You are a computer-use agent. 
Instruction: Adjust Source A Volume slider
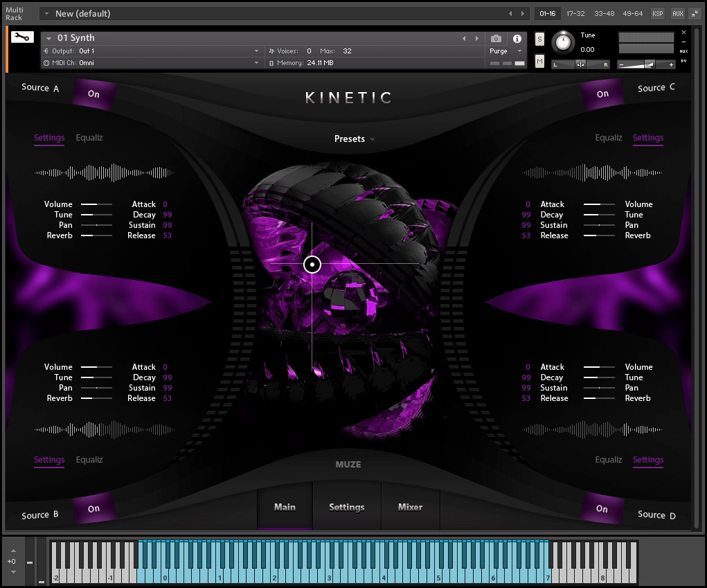pos(96,204)
